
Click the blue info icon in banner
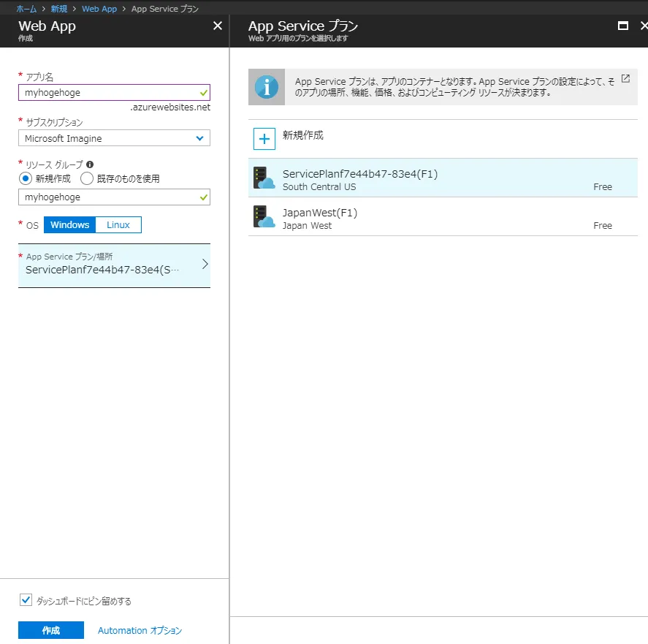coord(266,87)
